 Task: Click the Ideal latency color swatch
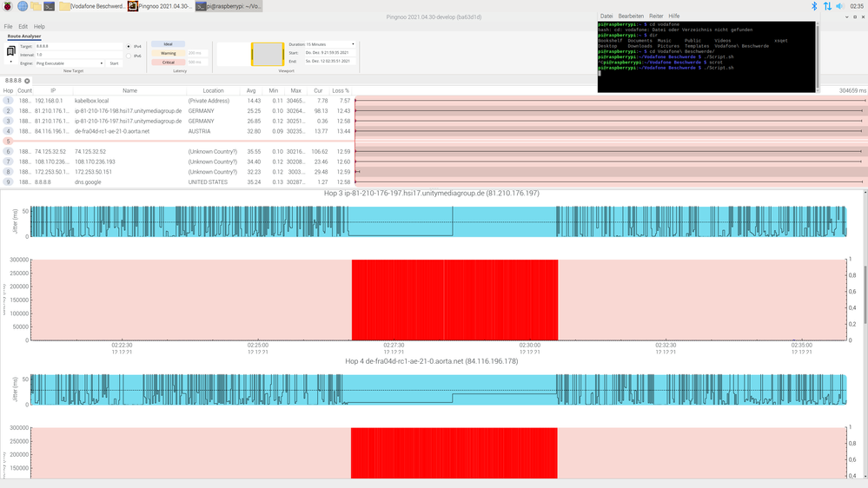coord(169,44)
